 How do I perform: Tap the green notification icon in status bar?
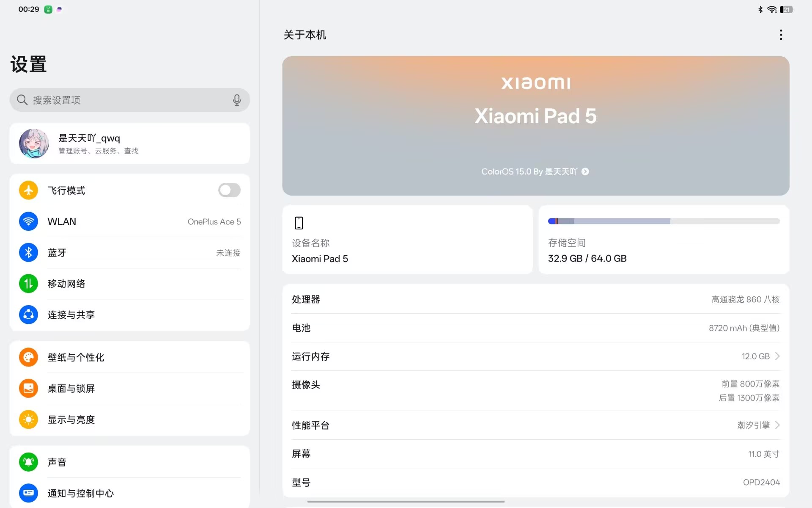coord(48,9)
